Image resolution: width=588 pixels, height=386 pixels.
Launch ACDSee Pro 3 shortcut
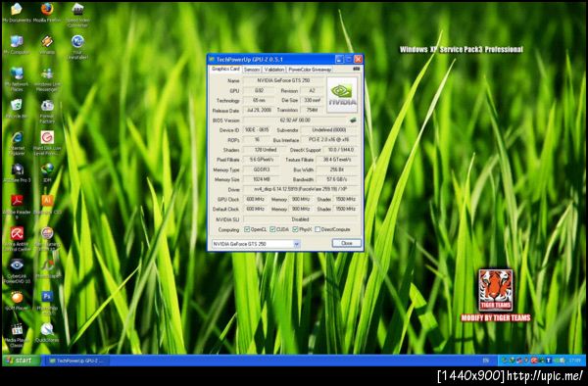click(x=17, y=173)
